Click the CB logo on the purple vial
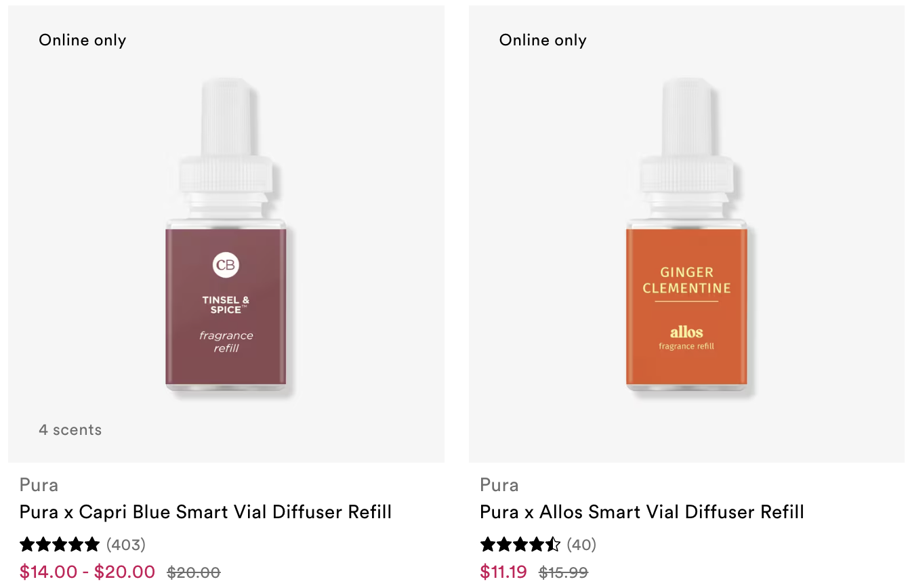The height and width of the screenshot is (588, 908). point(226,265)
